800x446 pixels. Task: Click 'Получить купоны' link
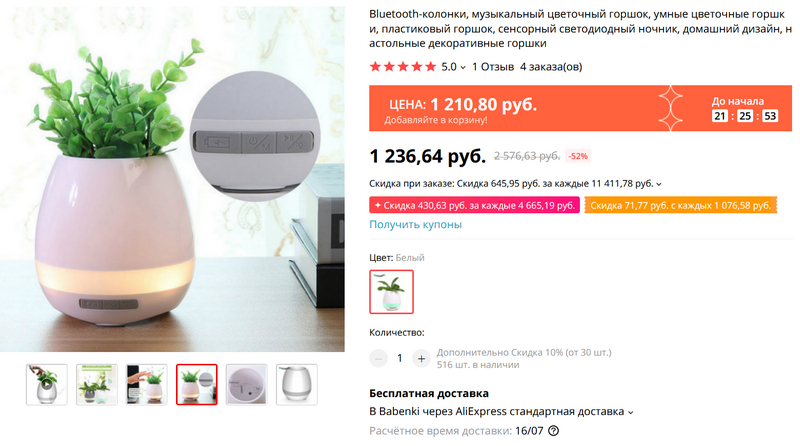coord(415,225)
